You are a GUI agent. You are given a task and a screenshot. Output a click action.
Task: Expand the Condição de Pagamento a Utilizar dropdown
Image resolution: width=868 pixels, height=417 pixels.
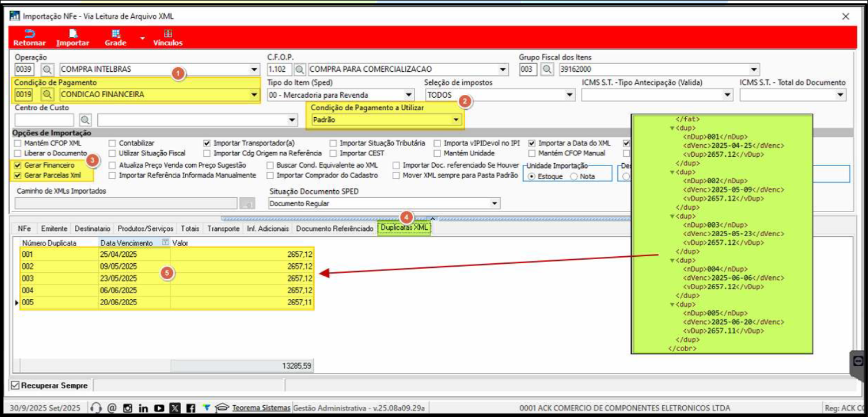(455, 120)
